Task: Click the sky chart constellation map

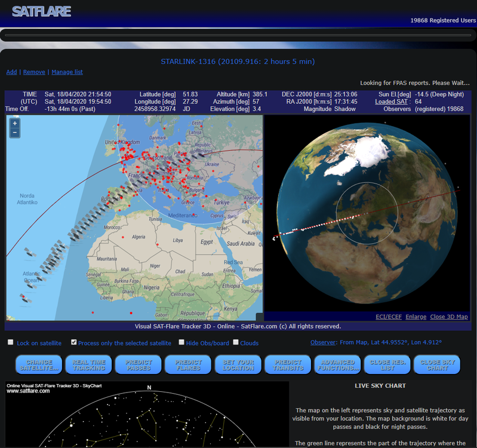Action: 147,414
